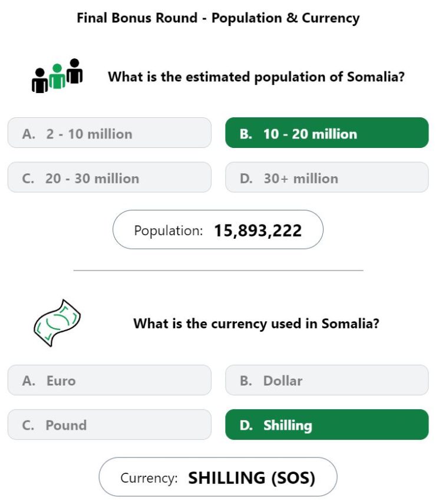Image resolution: width=442 pixels, height=504 pixels.
Task: Select the Pound currency option
Action: point(109,424)
